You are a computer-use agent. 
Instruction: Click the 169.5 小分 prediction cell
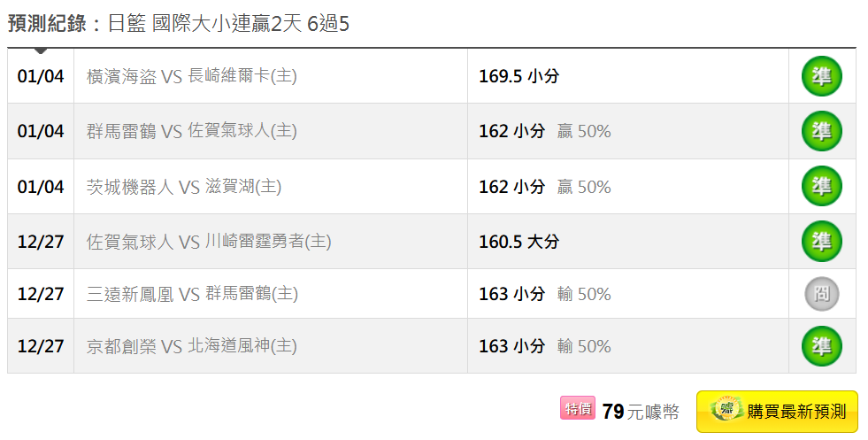coord(518,77)
